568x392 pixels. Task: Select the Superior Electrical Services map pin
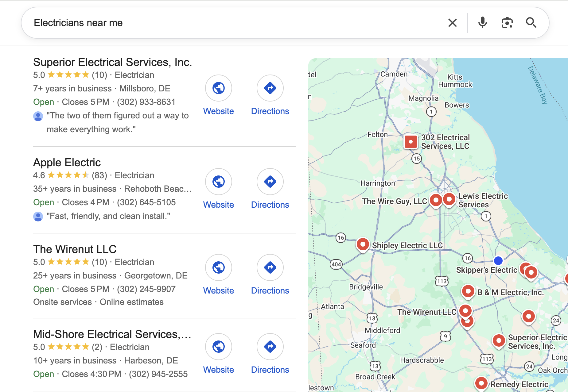[x=499, y=341]
